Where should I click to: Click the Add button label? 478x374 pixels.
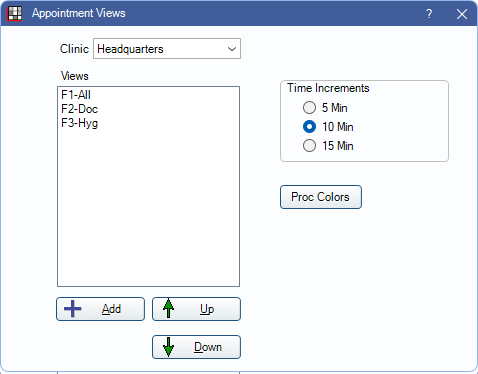pos(111,309)
